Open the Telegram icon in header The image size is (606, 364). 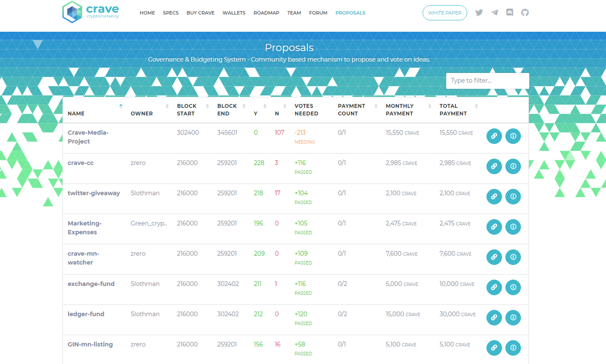(x=494, y=13)
